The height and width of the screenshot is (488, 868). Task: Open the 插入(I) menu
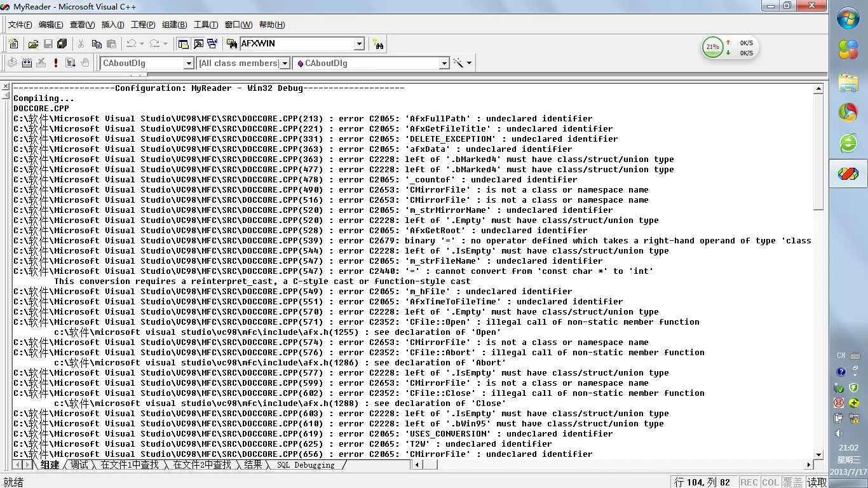[x=113, y=25]
